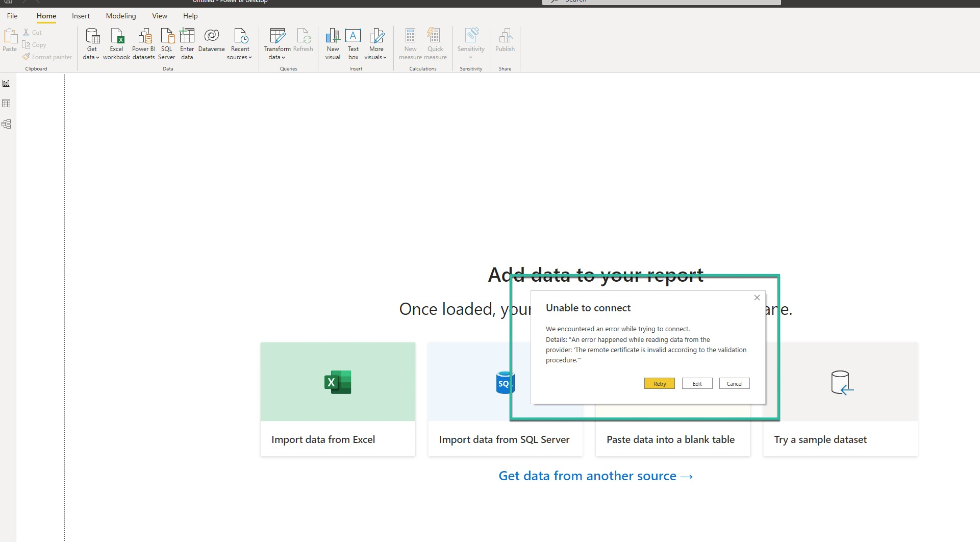980x542 pixels.
Task: Open Transform data dropdown
Action: tap(277, 44)
